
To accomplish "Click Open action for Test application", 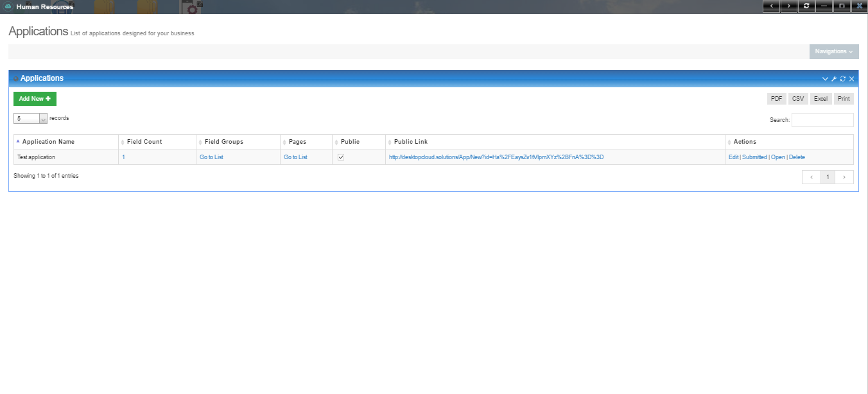I will [x=778, y=157].
